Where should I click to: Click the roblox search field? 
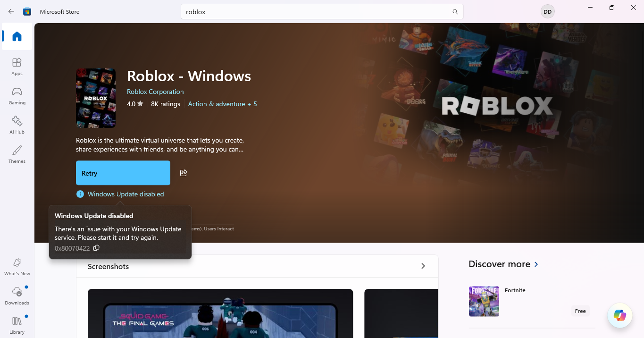click(322, 11)
